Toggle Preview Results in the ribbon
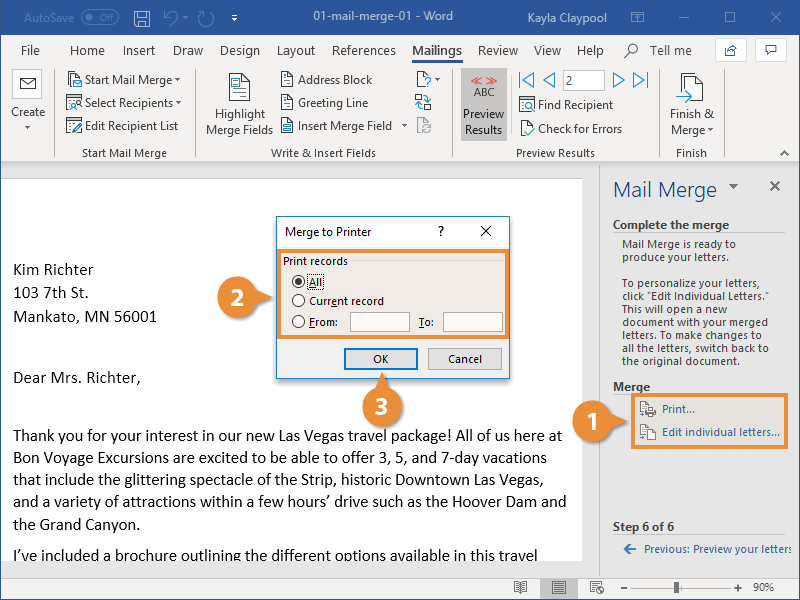Screen dimensions: 800x600 click(x=483, y=103)
